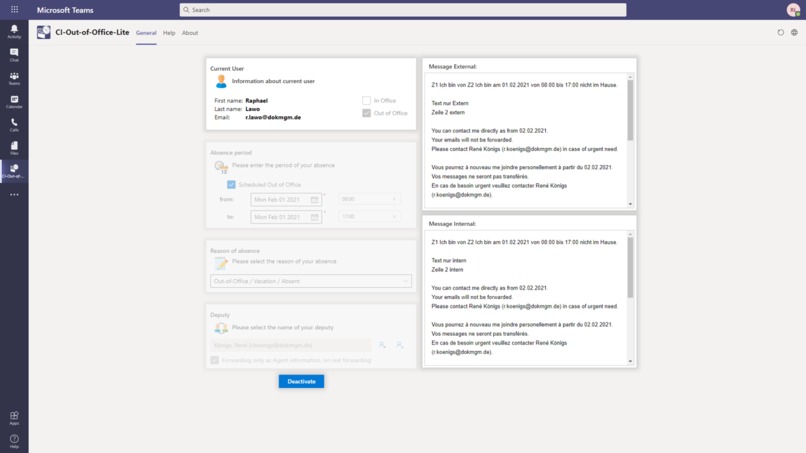The width and height of the screenshot is (806, 453).
Task: Click the absence period clock icon
Action: [x=221, y=167]
